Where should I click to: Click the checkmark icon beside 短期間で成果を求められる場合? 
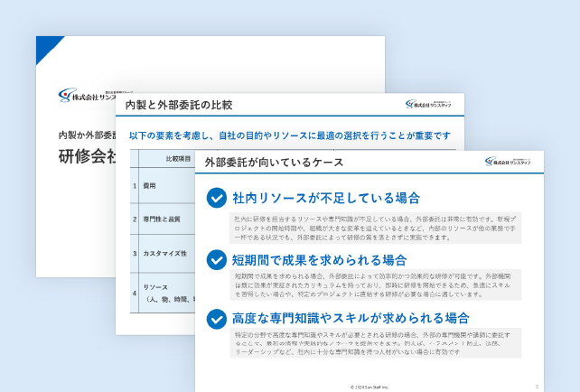(x=217, y=259)
